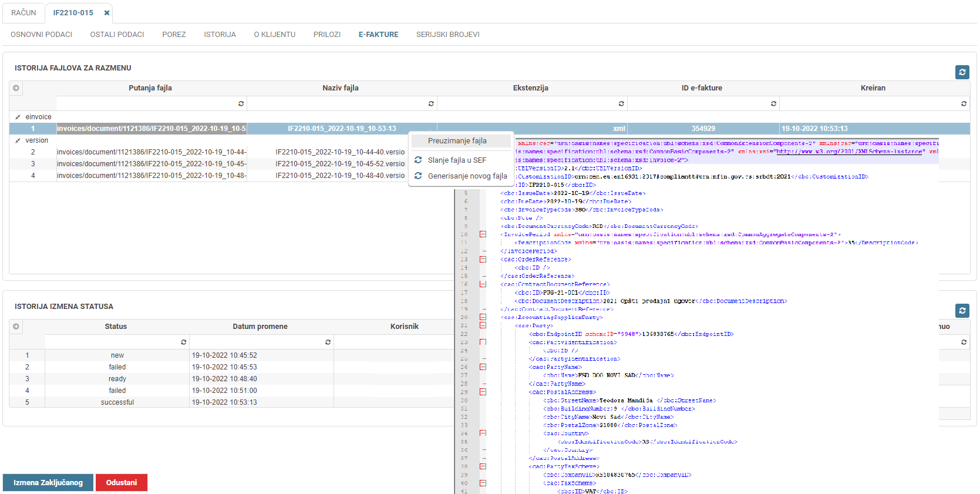This screenshot has height=494, width=980.
Task: Collapse the version group row
Action: pyautogui.click(x=18, y=141)
